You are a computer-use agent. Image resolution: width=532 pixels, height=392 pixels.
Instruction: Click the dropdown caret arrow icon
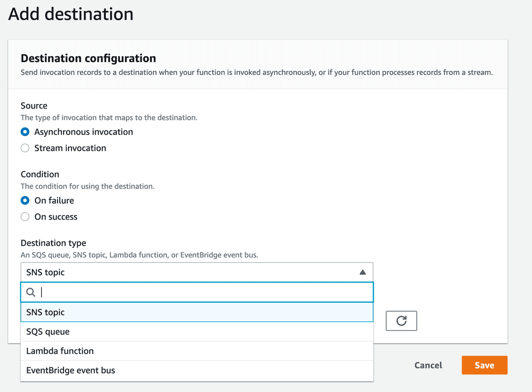tap(363, 272)
